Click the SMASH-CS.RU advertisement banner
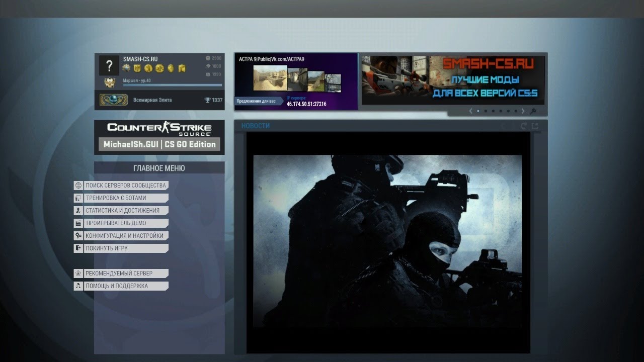The width and height of the screenshot is (644, 362). 453,80
